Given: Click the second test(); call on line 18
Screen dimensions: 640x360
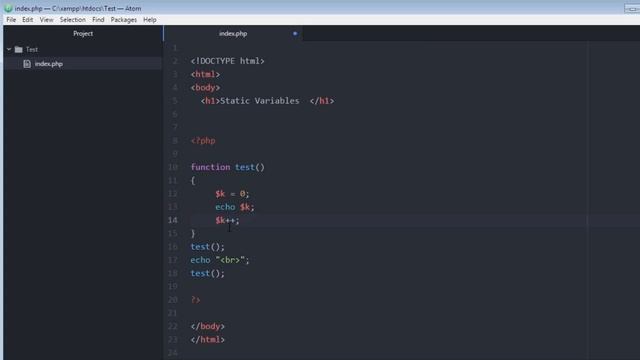Looking at the screenshot, I should tap(207, 273).
